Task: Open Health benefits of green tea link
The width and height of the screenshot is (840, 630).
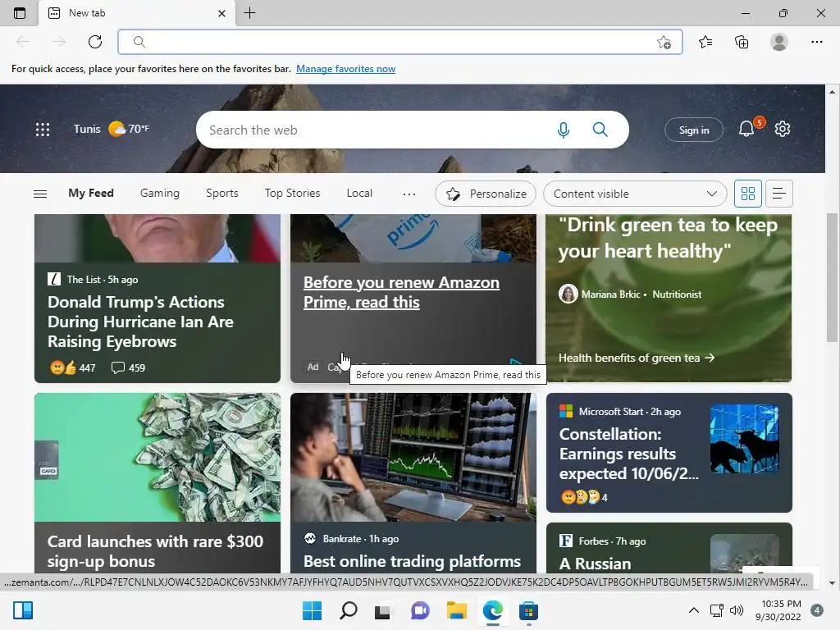Action: (637, 358)
